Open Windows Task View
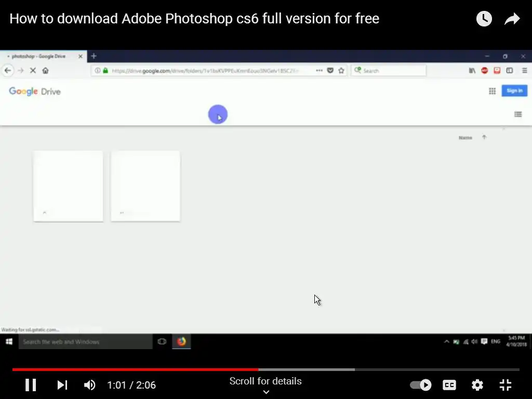 tap(162, 342)
